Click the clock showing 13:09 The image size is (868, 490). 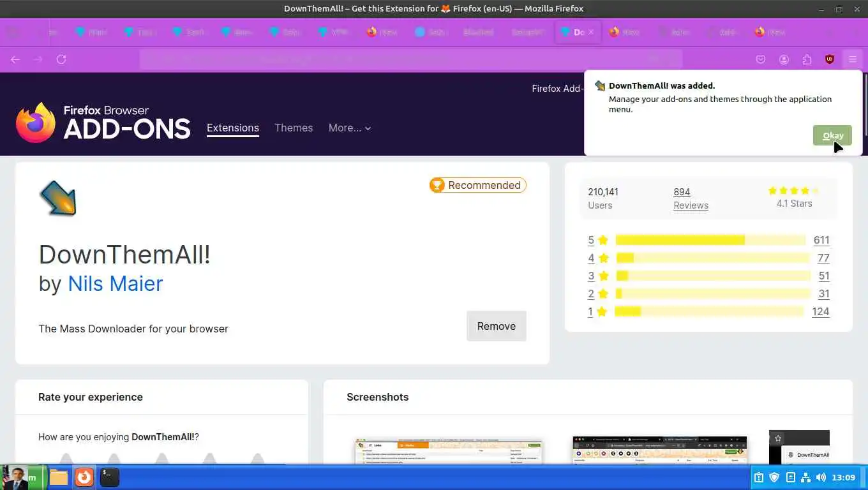coord(844,477)
